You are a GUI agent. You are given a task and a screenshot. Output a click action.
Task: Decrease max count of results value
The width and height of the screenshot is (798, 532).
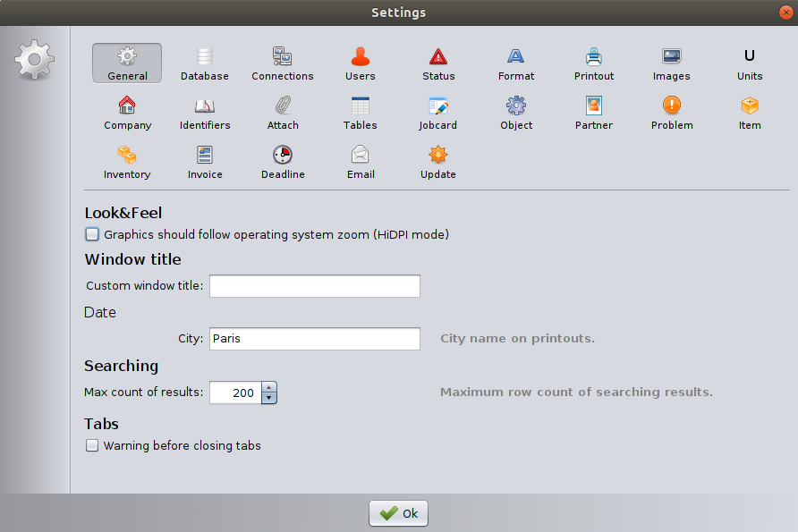tap(269, 398)
